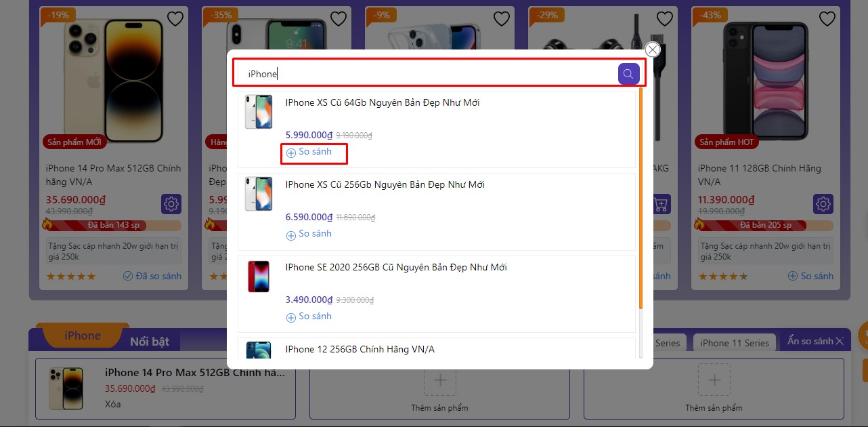Open the title "IPhone XS Cũ 256Gb Nguyên Bản Đẹp Như Mới"

click(x=385, y=184)
